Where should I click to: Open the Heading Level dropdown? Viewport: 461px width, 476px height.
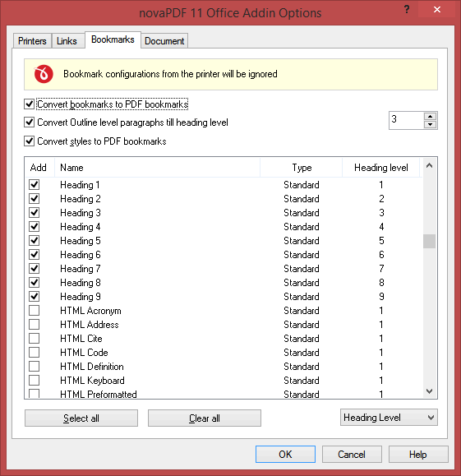point(389,418)
